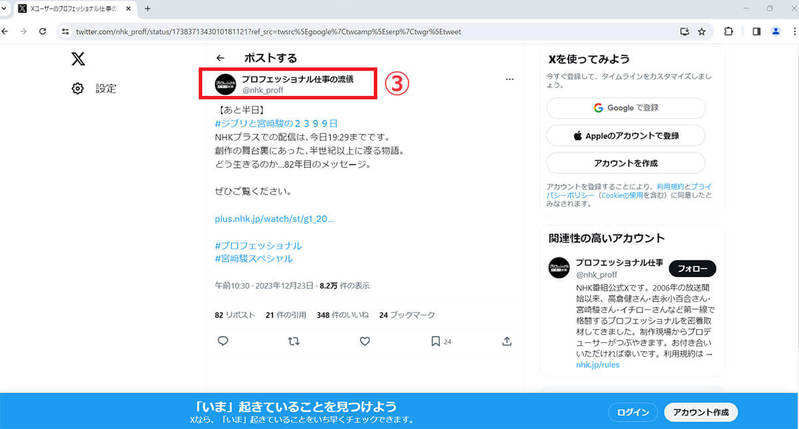Open tab search dropdown arrow
Viewport: 799px width, 429px height.
pos(4,9)
